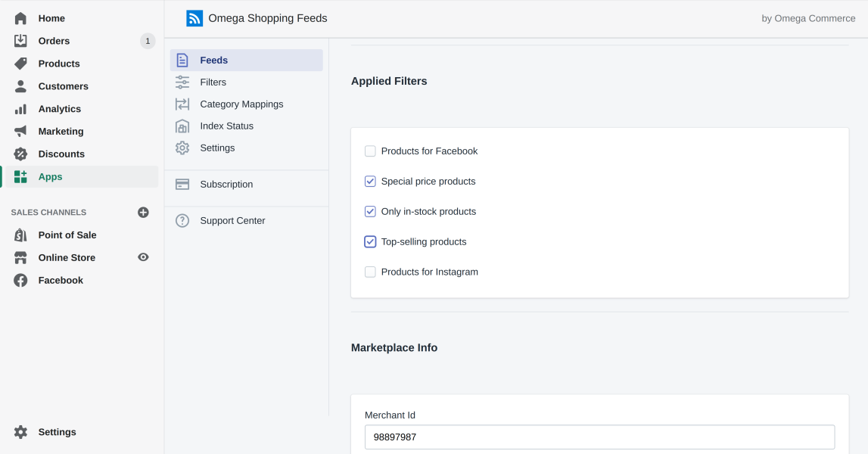This screenshot has height=454, width=868.
Task: Click into the Merchant Id field
Action: click(x=599, y=437)
